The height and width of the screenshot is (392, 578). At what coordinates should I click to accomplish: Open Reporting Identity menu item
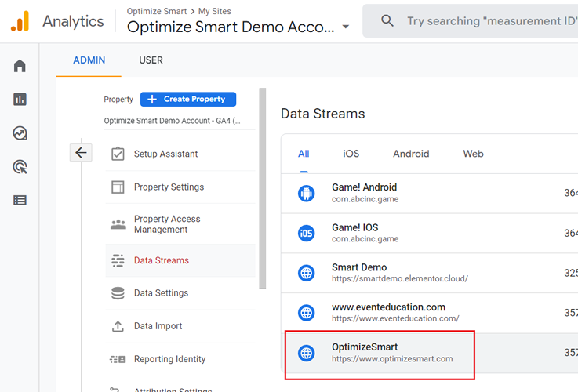coord(180,359)
